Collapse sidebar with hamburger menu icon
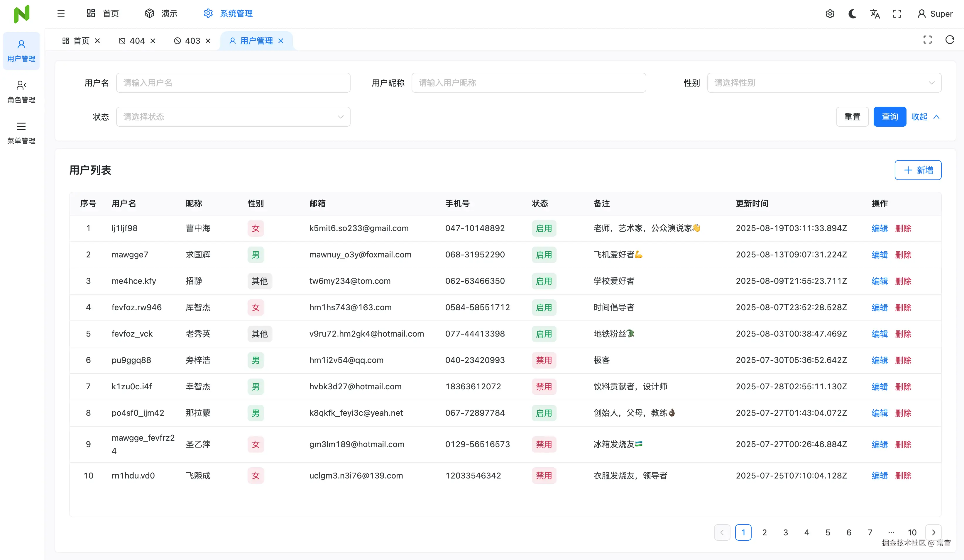This screenshot has height=560, width=964. coord(61,14)
